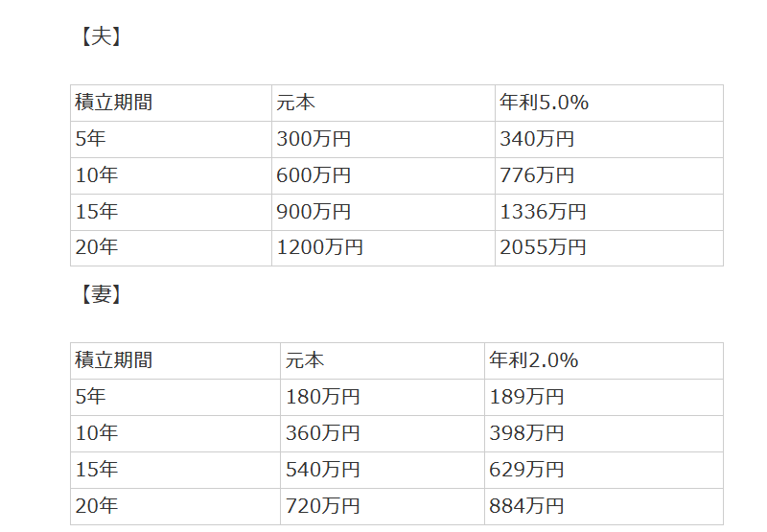Select the 年利5.0% column header

tap(544, 103)
